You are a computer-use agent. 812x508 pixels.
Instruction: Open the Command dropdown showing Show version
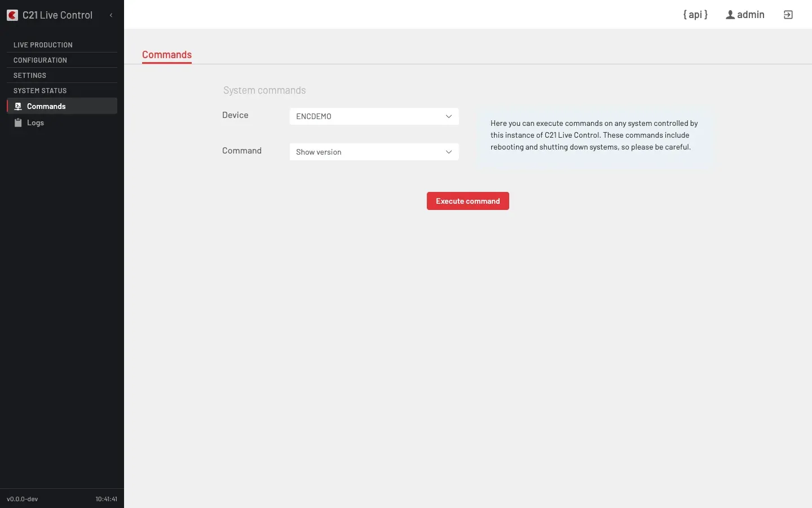pos(374,152)
